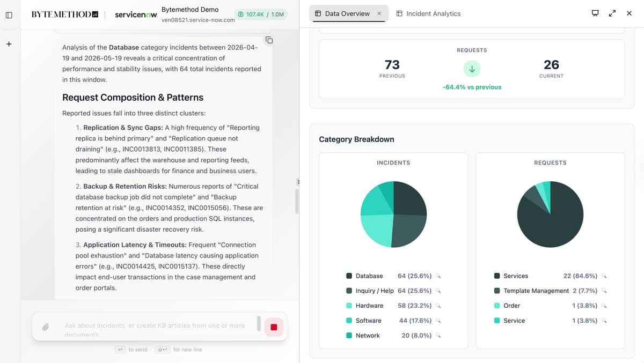Inspect Hardware incidents magnifier icon
The image size is (644, 363).
tap(438, 306)
